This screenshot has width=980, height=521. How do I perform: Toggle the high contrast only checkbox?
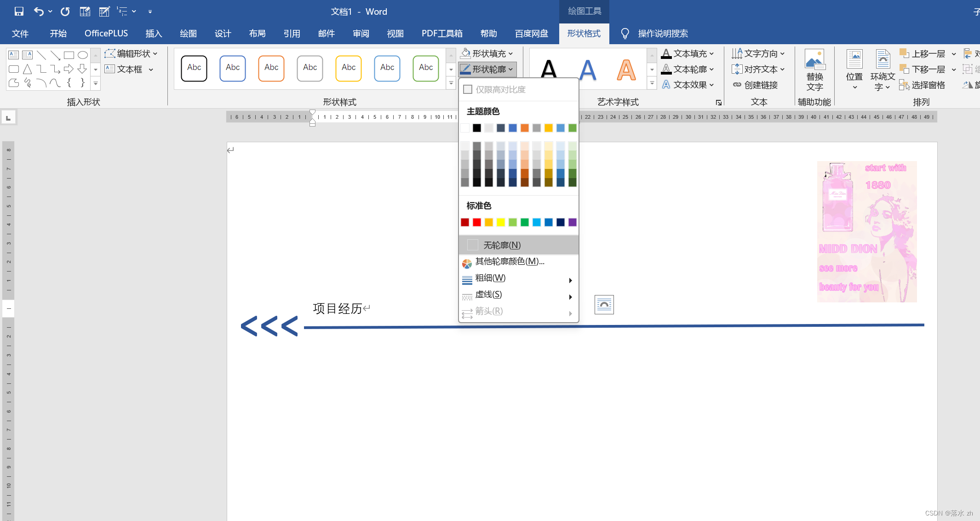click(468, 89)
